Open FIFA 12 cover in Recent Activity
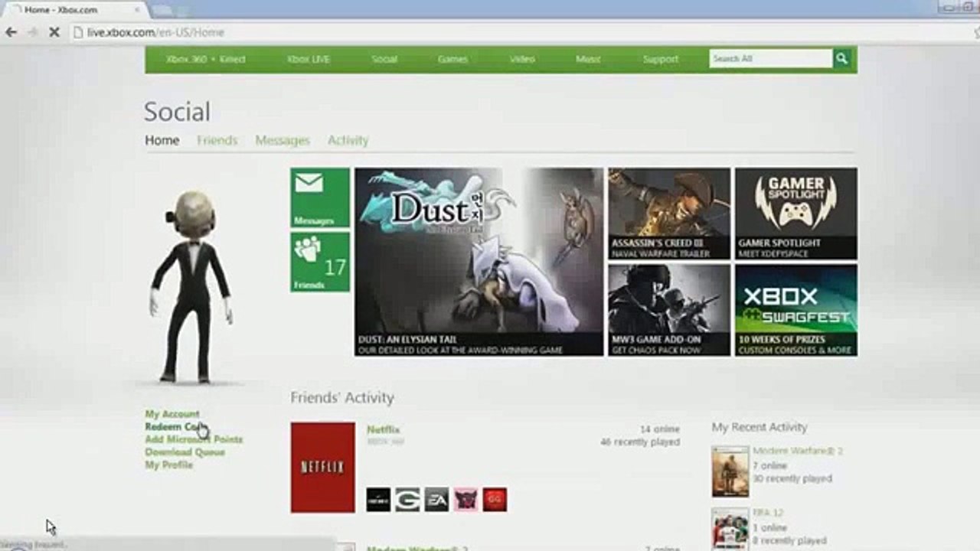Image resolution: width=980 pixels, height=551 pixels. click(x=730, y=530)
